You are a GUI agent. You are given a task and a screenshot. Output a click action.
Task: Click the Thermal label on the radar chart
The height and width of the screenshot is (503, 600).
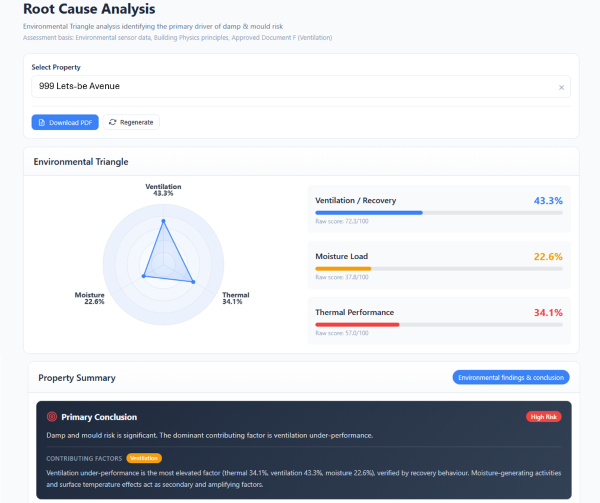click(x=235, y=298)
